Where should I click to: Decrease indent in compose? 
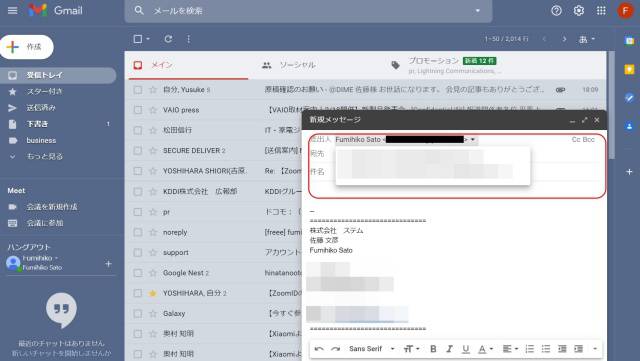pos(562,349)
